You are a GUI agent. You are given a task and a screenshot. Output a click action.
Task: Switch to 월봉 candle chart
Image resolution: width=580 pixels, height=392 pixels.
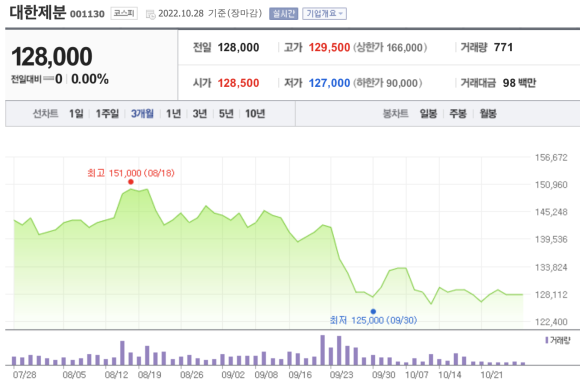coord(488,114)
